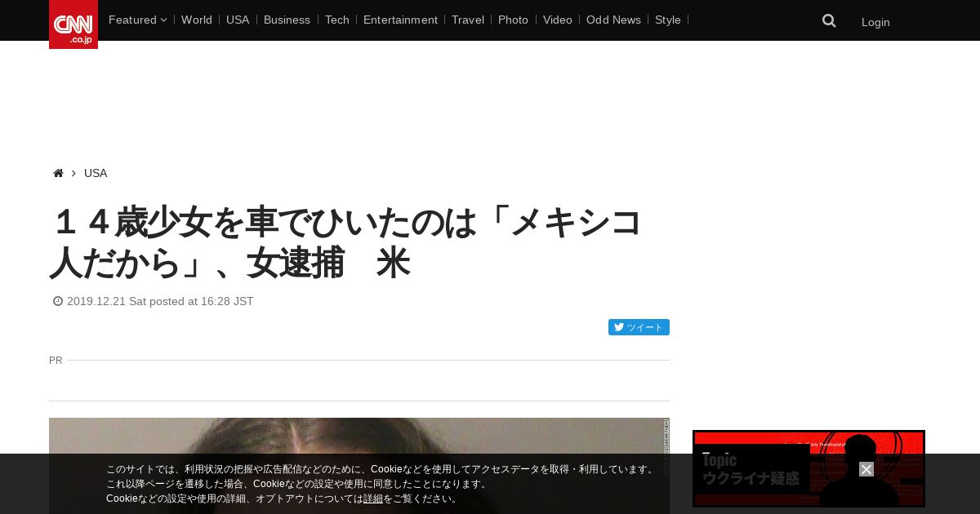Image resolution: width=980 pixels, height=514 pixels.
Task: Open the Odd News section
Action: 613,20
